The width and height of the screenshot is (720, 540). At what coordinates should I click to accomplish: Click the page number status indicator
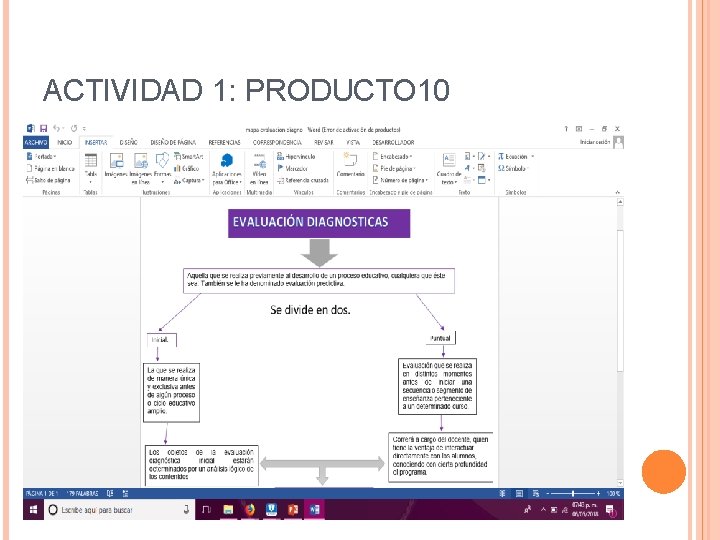point(42,494)
